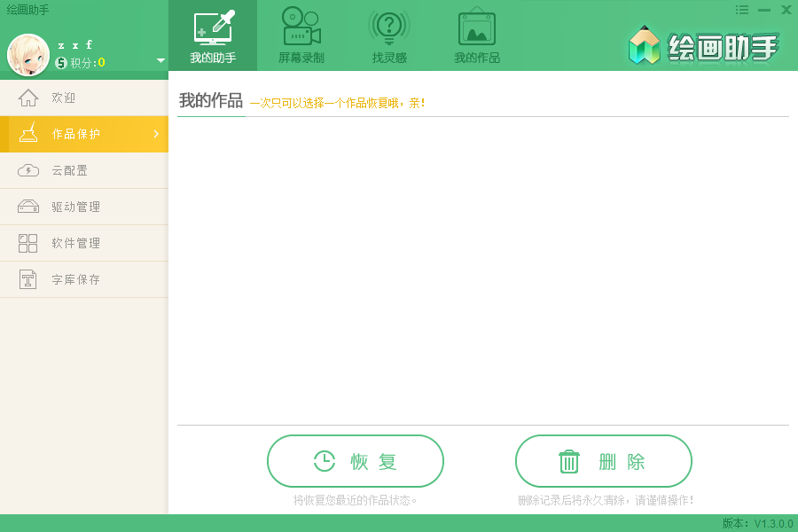Open the 我的作品 picture frame icon
The image size is (798, 532).
pyautogui.click(x=477, y=27)
